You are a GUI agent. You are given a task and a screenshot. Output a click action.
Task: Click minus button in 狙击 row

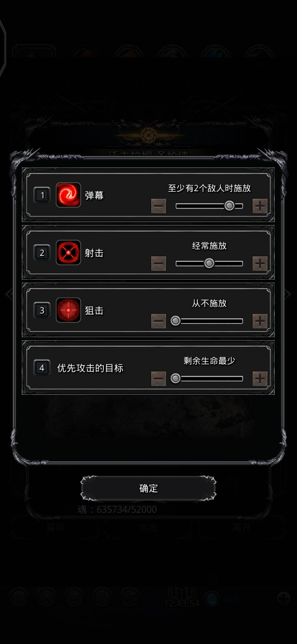click(158, 321)
